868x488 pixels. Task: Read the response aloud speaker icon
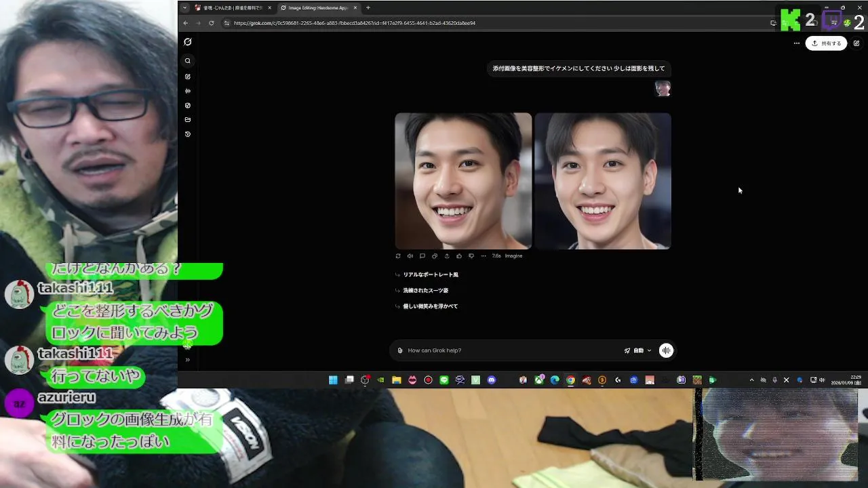tap(410, 256)
